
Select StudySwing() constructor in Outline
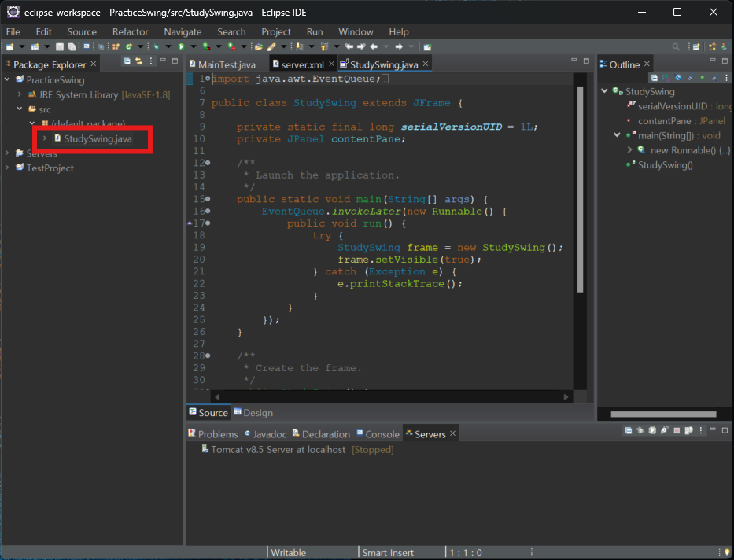click(x=660, y=164)
